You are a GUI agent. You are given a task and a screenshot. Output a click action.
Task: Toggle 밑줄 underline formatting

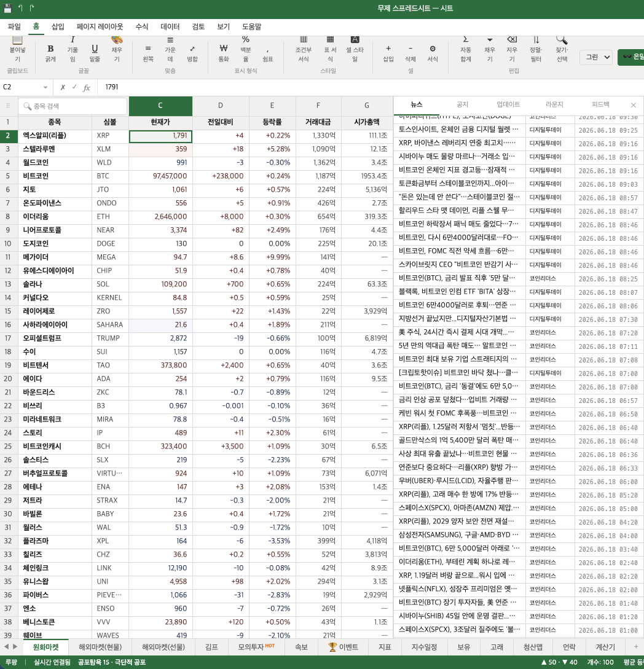tap(95, 53)
